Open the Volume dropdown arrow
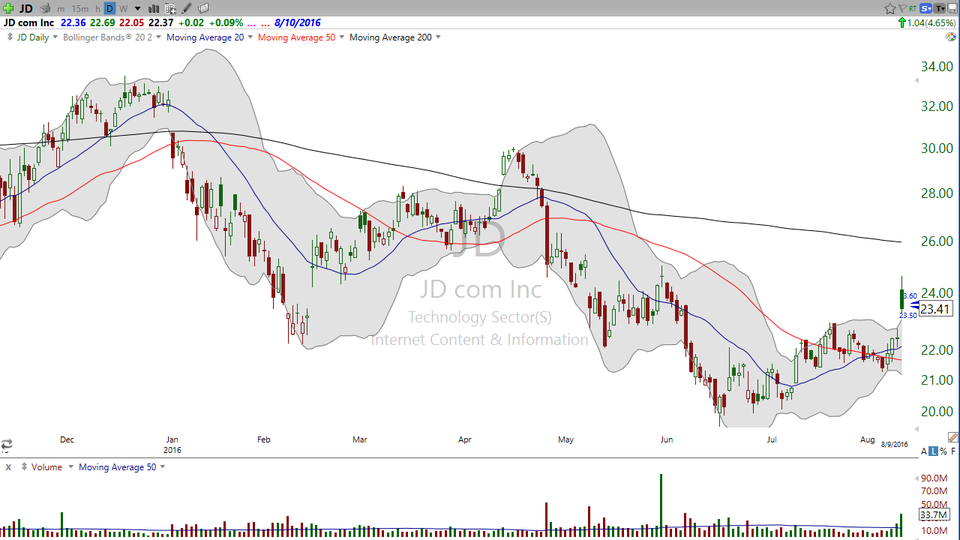The height and width of the screenshot is (540, 960). click(x=70, y=467)
